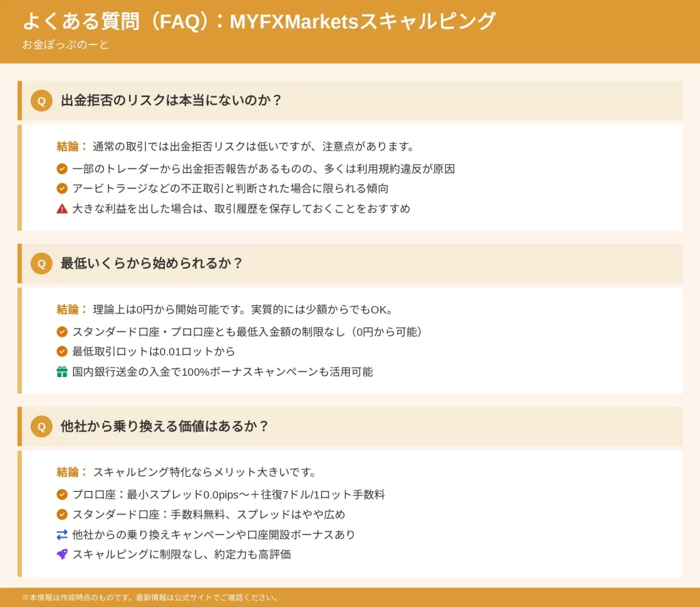Viewport: 700px width, 608px height.
Task: Click the subtitle お金ぽっぷのーと
Action: 65,44
